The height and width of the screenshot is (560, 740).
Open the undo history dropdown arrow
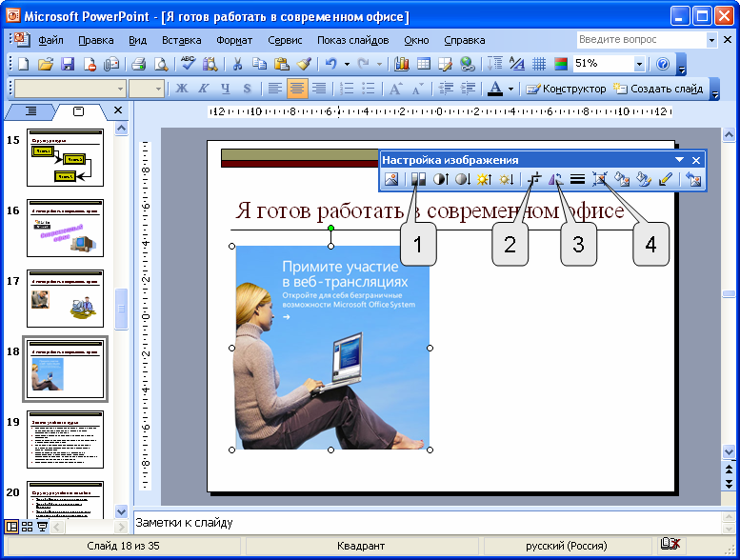(347, 64)
